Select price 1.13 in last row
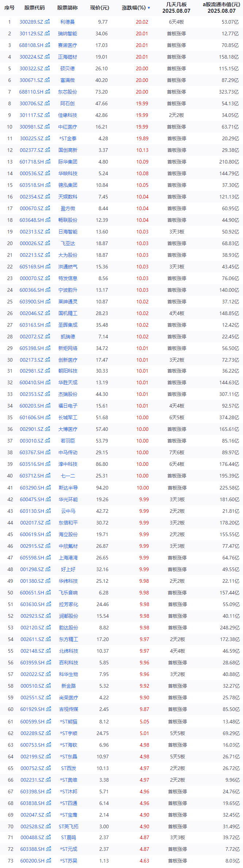Screen dimensions: 243x868 click(104, 861)
